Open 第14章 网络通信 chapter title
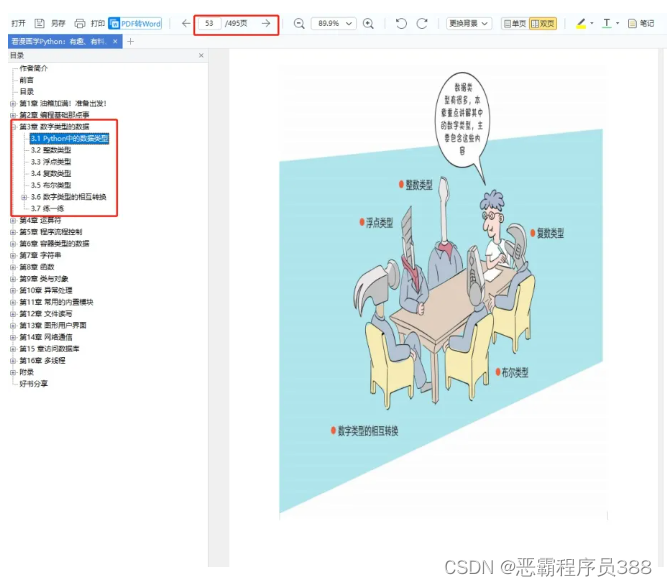 (46, 337)
